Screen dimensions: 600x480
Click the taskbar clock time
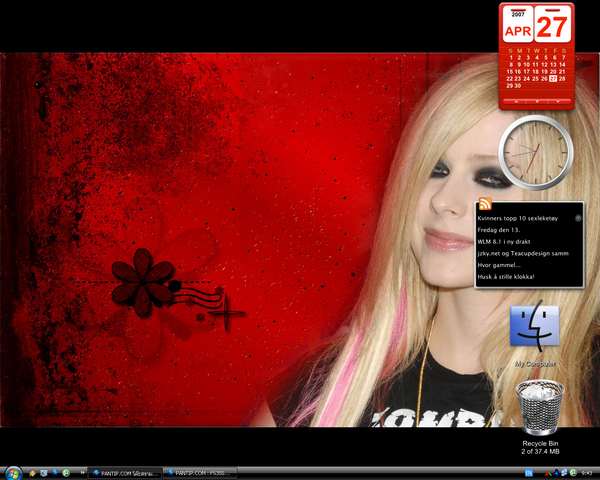(589, 473)
